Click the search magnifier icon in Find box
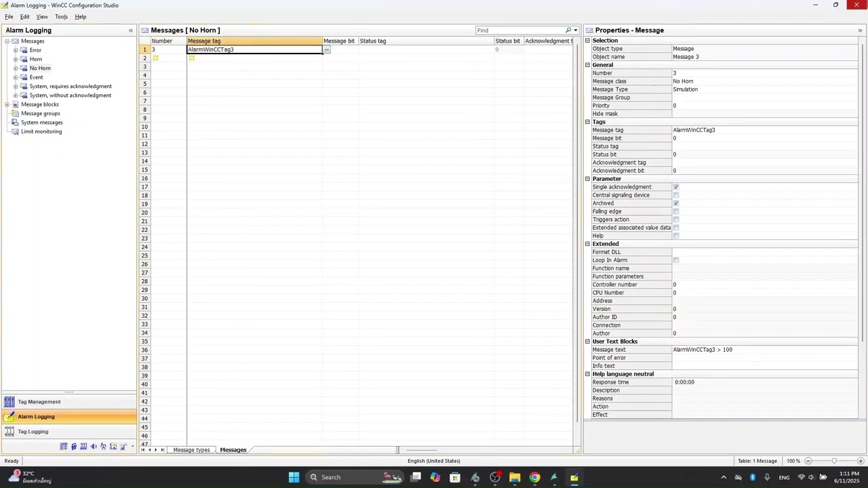This screenshot has height=488, width=868. tap(568, 30)
